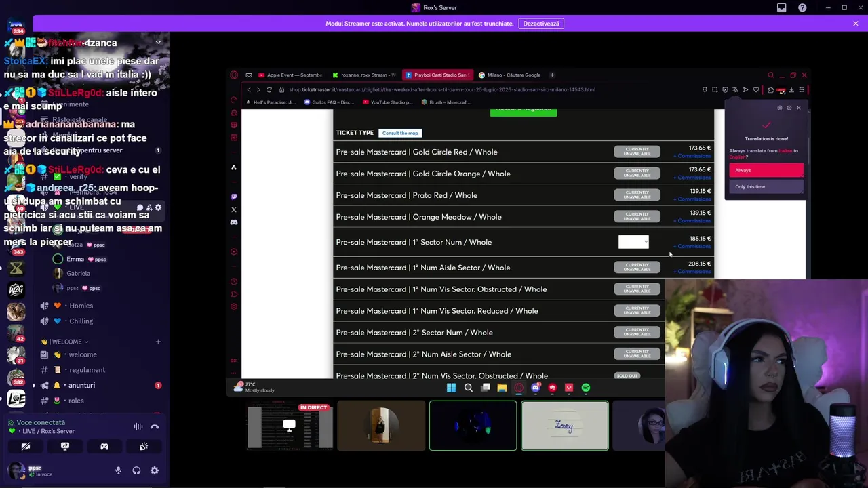Open the weather widget showing 27°C

(x=255, y=387)
